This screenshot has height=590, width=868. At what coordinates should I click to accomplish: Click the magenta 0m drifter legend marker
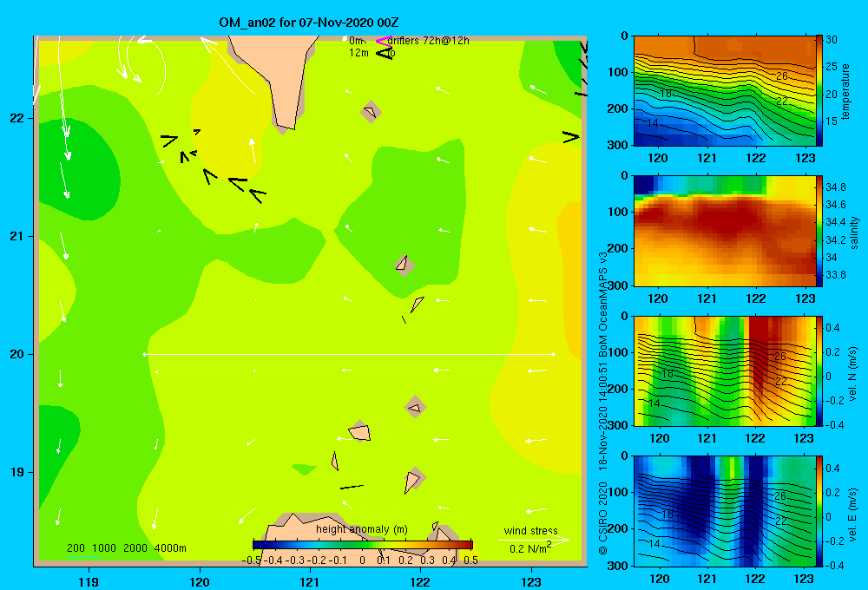[383, 41]
